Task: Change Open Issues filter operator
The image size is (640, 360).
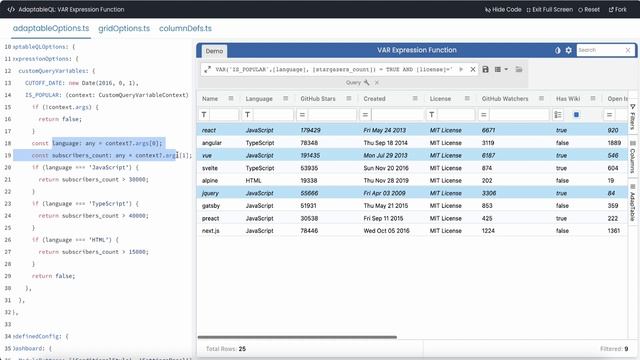Action: (609, 115)
